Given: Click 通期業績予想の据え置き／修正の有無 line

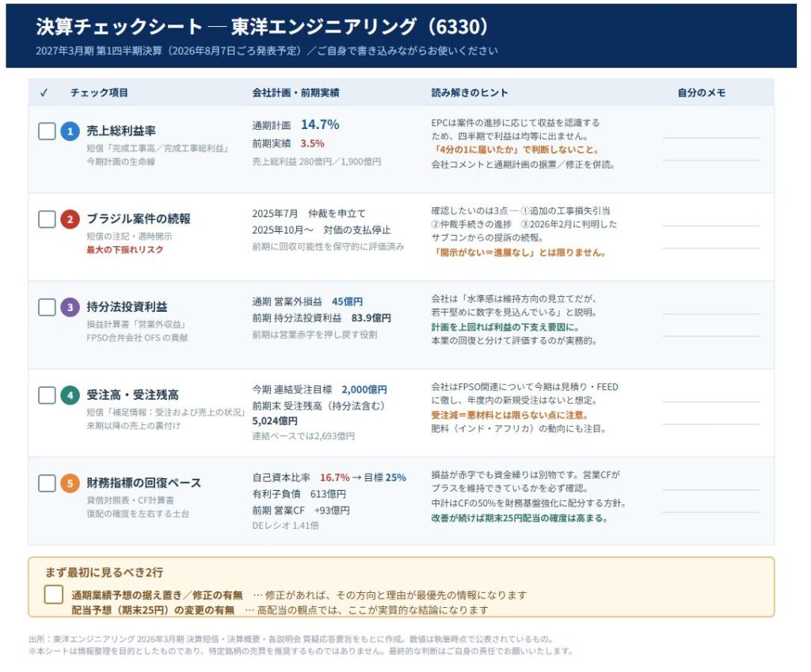Looking at the screenshot, I should coord(299,595).
